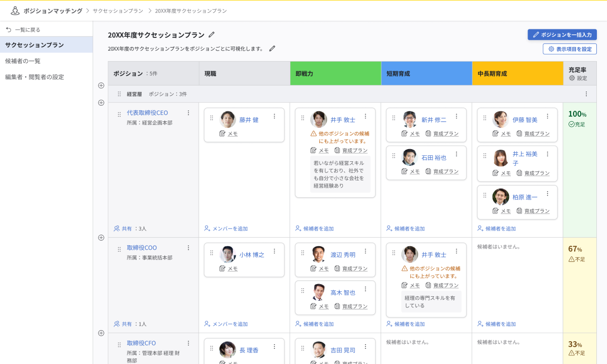The image size is (607, 364).
Task: Click the 33% 不足 rate cell
Action: click(x=580, y=348)
